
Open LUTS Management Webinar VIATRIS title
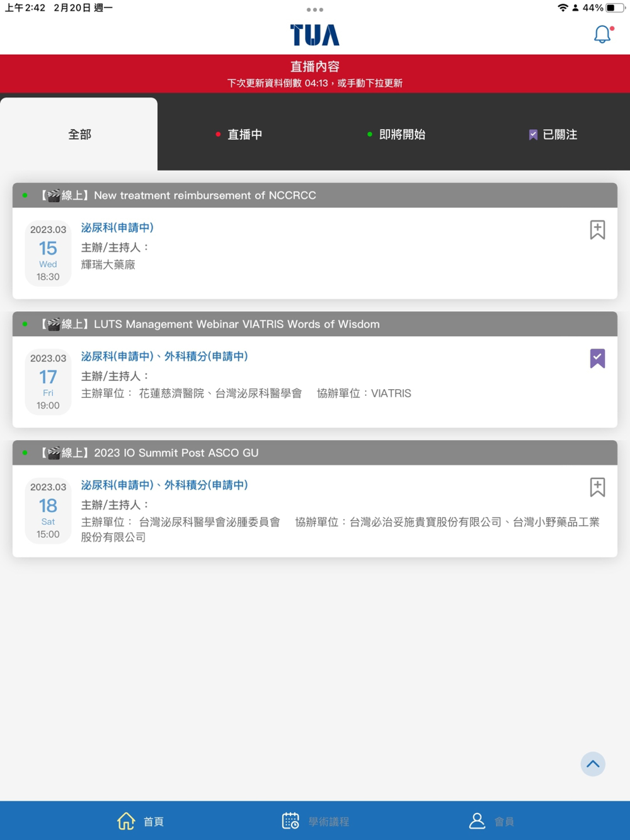pyautogui.click(x=237, y=324)
